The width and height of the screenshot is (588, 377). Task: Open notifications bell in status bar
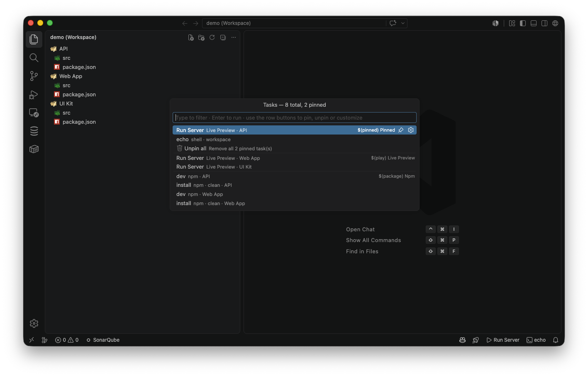click(x=556, y=340)
